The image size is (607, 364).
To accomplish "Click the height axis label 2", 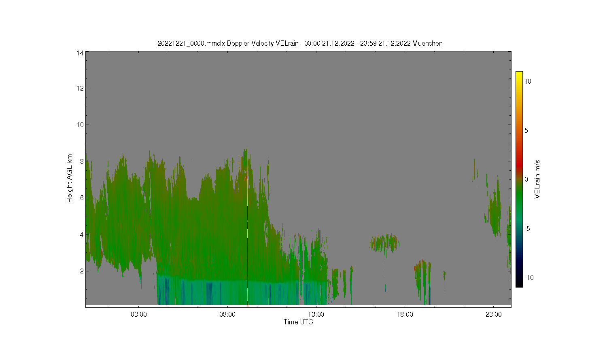I will point(82,271).
